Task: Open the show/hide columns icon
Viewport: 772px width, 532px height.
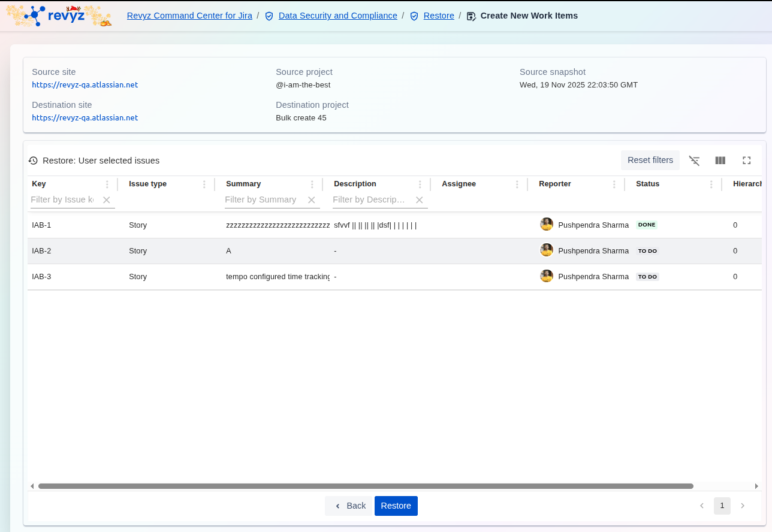Action: pos(720,161)
